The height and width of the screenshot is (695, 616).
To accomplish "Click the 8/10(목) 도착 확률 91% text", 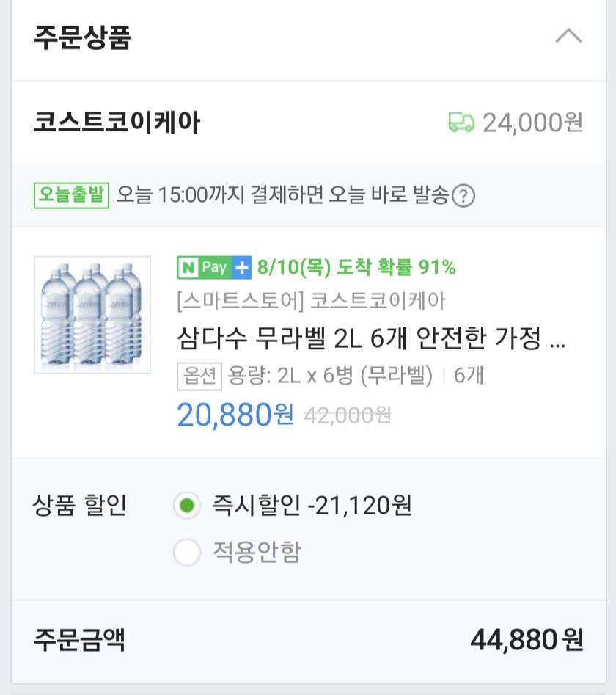I will (x=356, y=268).
